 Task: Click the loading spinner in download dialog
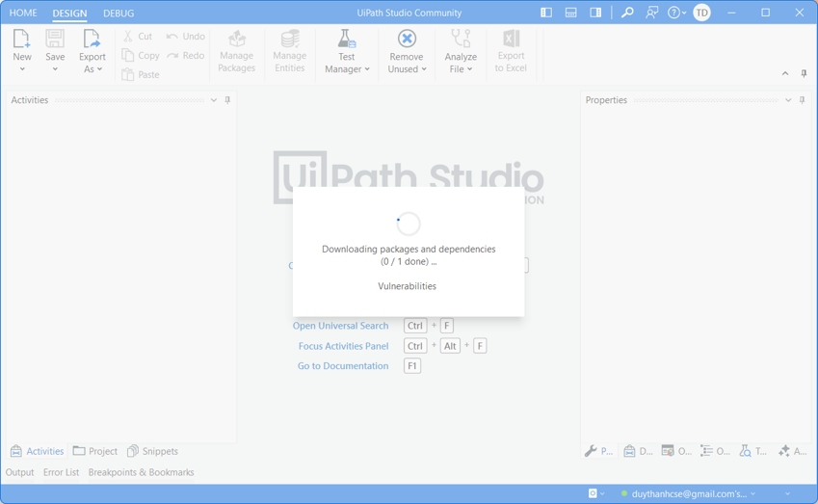pyautogui.click(x=409, y=224)
